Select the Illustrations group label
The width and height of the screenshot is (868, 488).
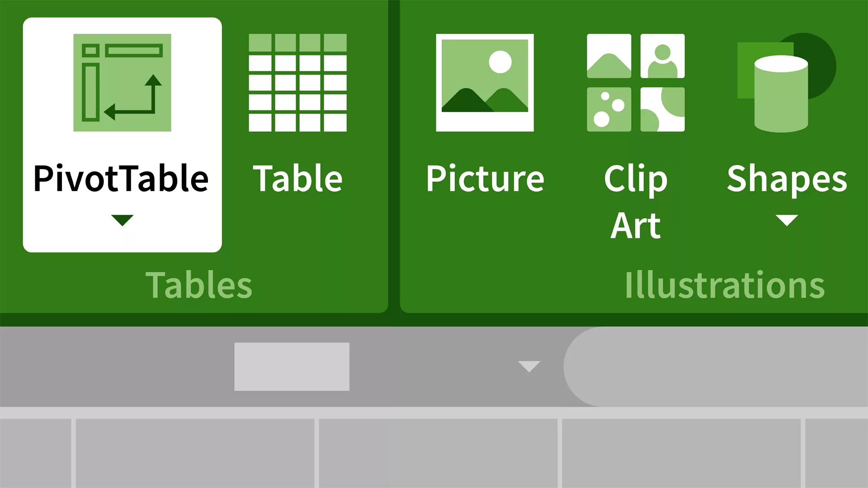[x=725, y=286]
